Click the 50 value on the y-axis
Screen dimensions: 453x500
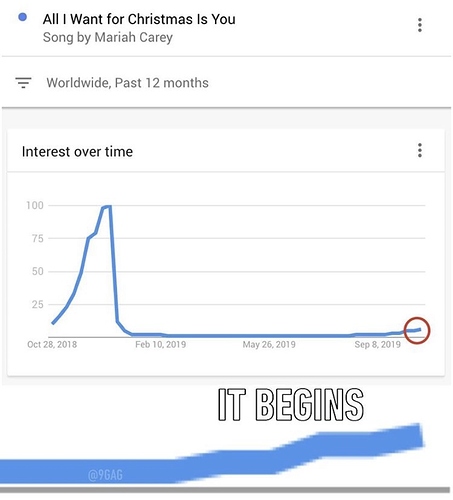click(x=38, y=271)
